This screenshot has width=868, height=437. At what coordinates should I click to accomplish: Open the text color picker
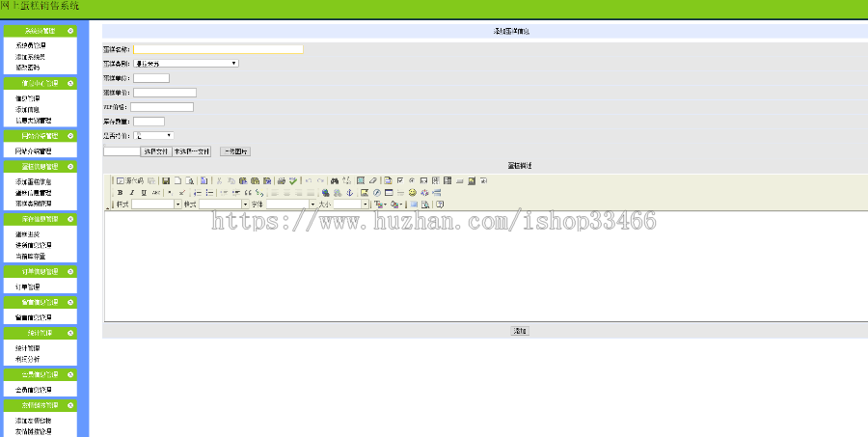[x=380, y=205]
